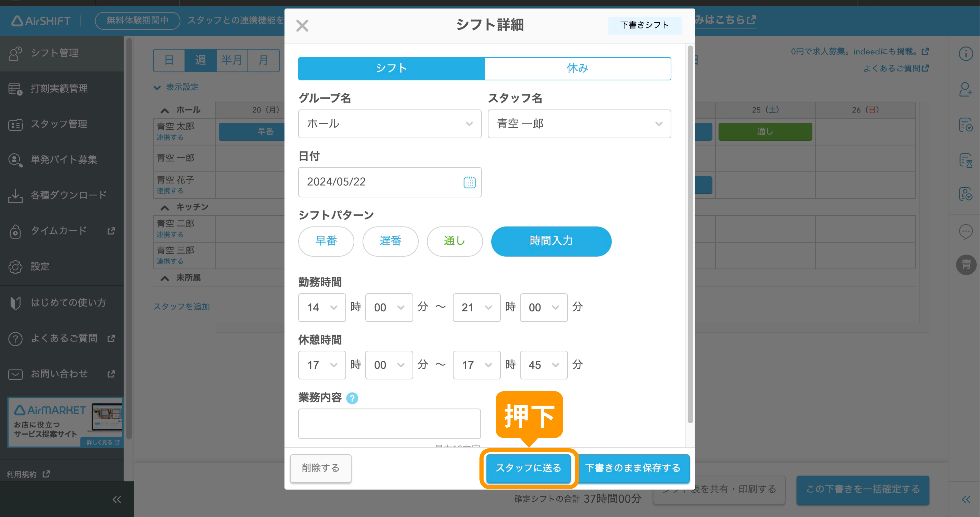Image resolution: width=980 pixels, height=517 pixels.
Task: Open 打刻実績管理 sidebar item
Action: coord(62,89)
